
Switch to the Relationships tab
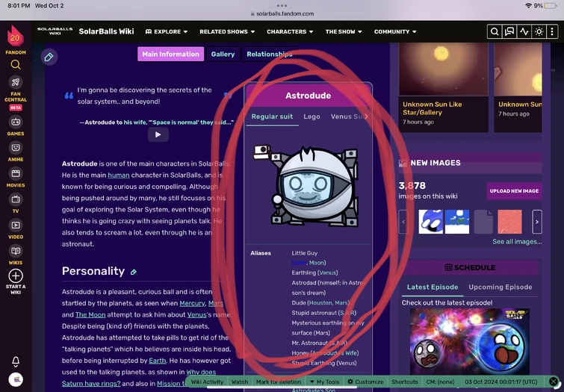click(x=270, y=54)
